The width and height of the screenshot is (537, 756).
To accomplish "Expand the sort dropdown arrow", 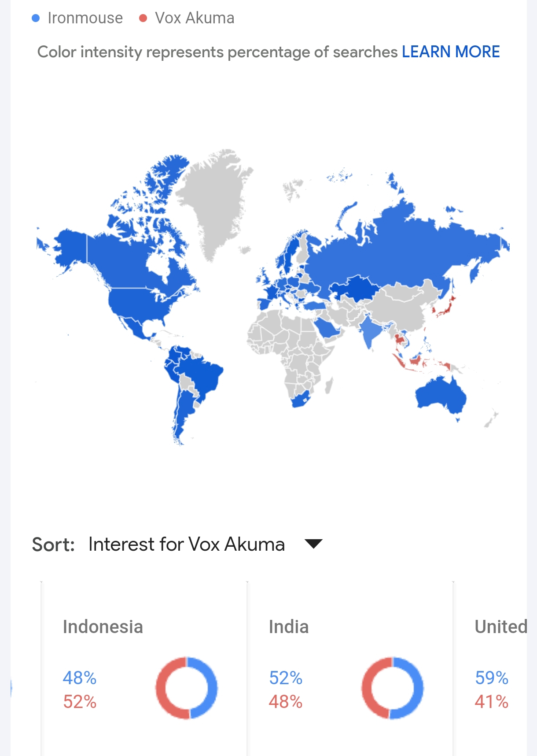I will click(x=314, y=544).
